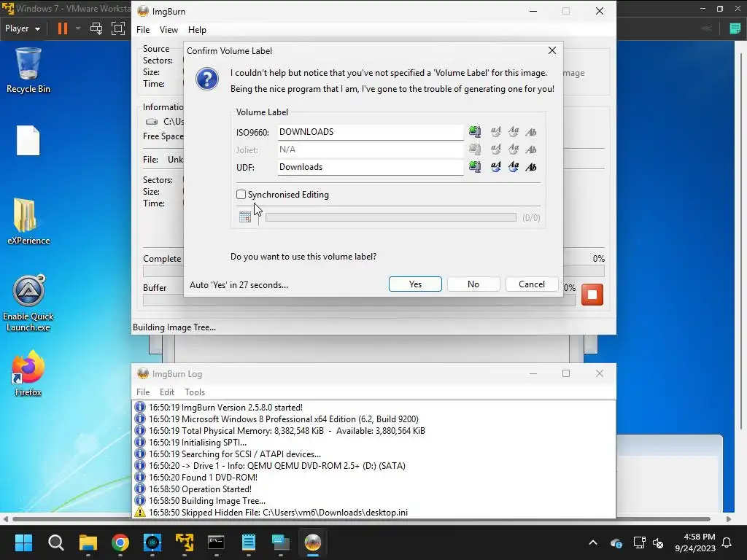The image size is (747, 560).
Task: Click the ISO9660 row Aa case icon
Action: tap(514, 132)
